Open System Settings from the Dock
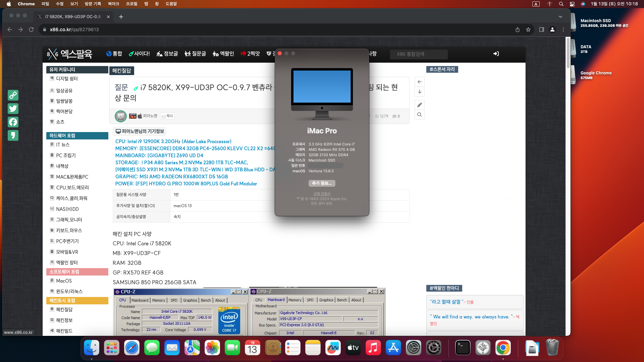The height and width of the screenshot is (362, 644). pyautogui.click(x=414, y=348)
